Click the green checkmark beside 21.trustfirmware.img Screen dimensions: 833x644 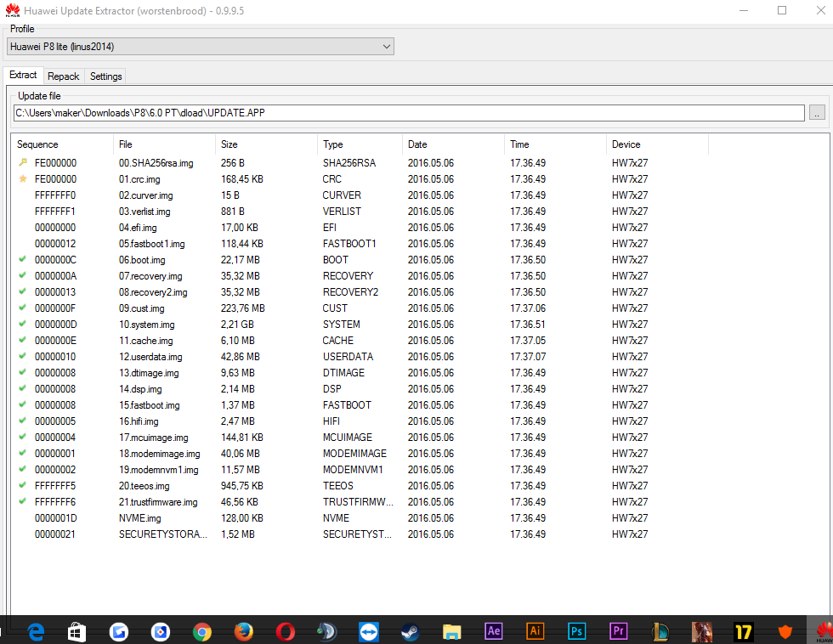click(x=22, y=502)
